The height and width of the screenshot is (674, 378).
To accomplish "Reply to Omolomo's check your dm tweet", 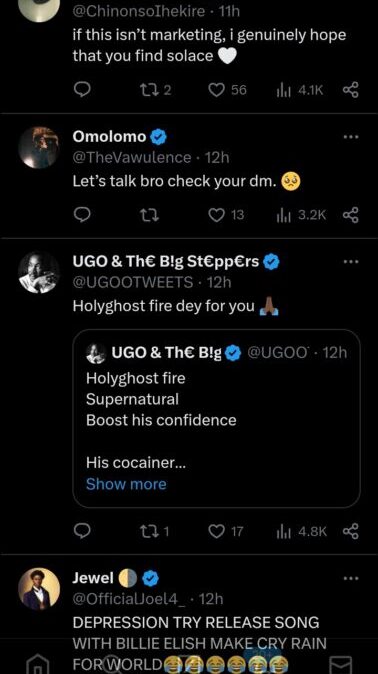I will tap(82, 215).
